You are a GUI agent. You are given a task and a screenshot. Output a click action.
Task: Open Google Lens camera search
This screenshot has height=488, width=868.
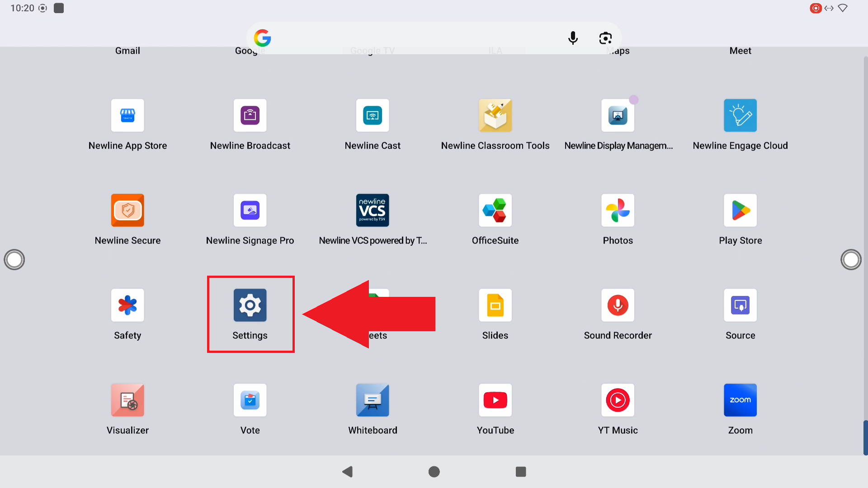[605, 38]
